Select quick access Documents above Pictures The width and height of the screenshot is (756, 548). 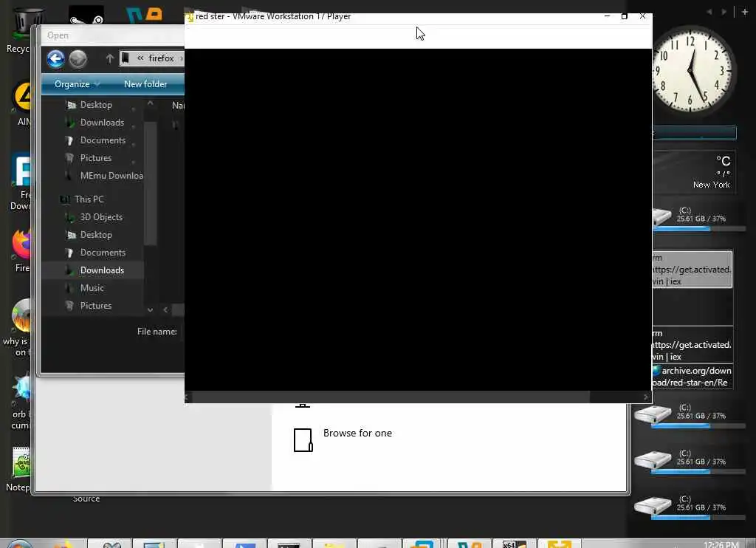click(x=103, y=140)
